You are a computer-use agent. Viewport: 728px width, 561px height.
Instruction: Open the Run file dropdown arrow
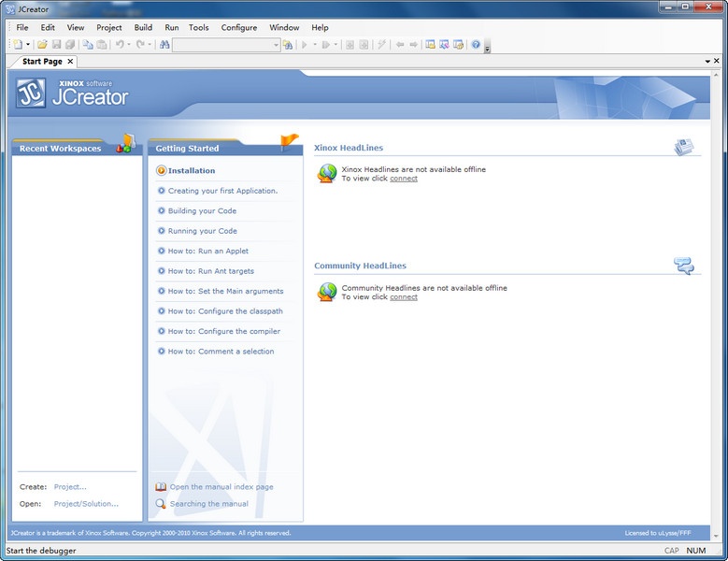tap(335, 45)
